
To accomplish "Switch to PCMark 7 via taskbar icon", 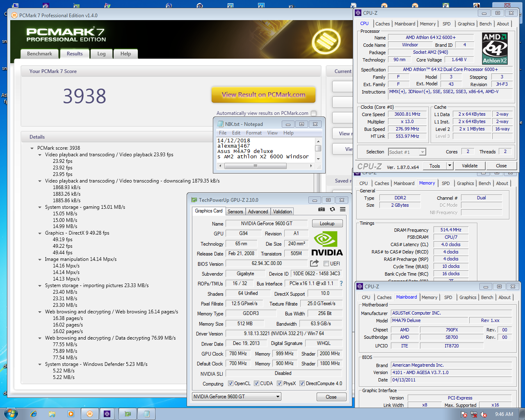I will [89, 414].
